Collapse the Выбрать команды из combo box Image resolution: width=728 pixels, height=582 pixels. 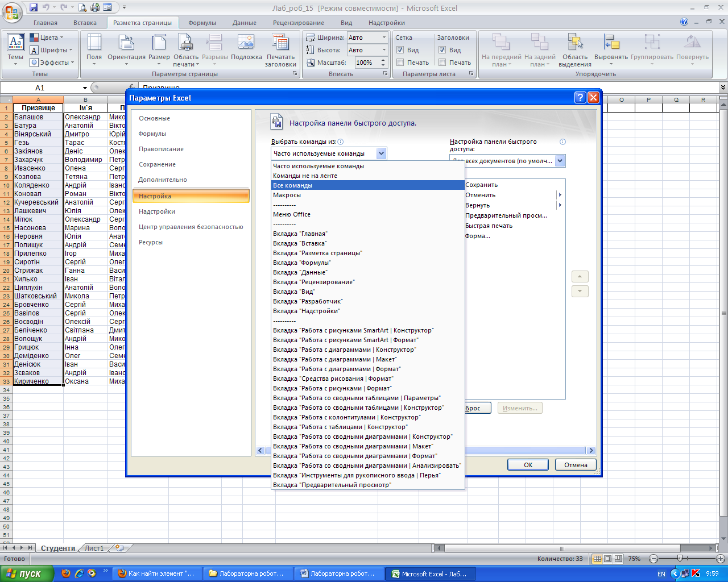pyautogui.click(x=382, y=153)
